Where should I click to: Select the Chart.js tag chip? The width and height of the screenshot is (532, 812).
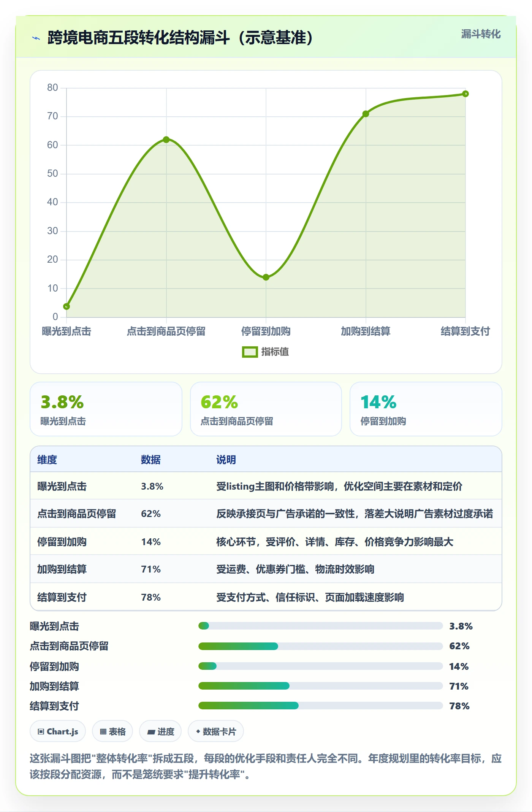58,731
